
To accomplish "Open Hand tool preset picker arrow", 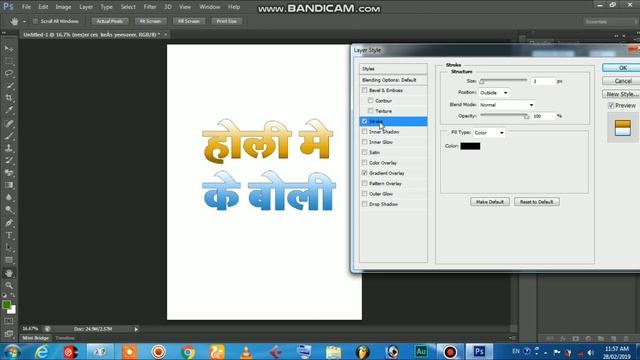I will [x=24, y=21].
